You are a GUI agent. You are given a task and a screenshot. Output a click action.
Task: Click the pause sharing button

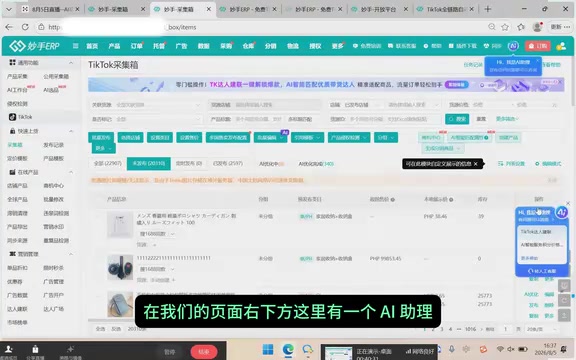(x=169, y=352)
